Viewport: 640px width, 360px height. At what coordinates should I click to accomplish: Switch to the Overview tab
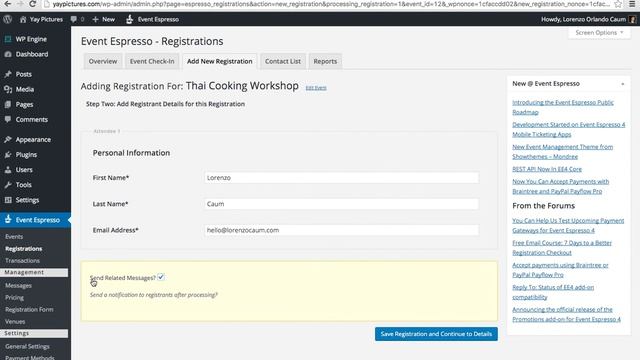tap(103, 61)
